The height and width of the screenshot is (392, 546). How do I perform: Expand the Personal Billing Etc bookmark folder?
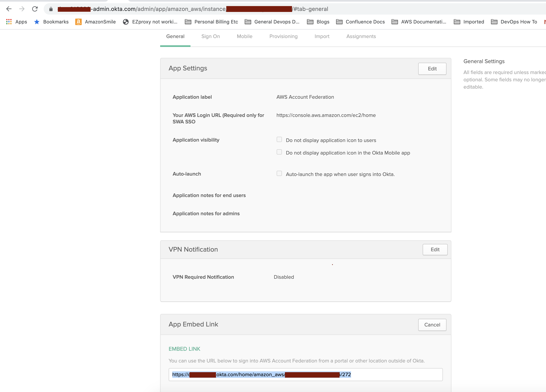pos(211,22)
